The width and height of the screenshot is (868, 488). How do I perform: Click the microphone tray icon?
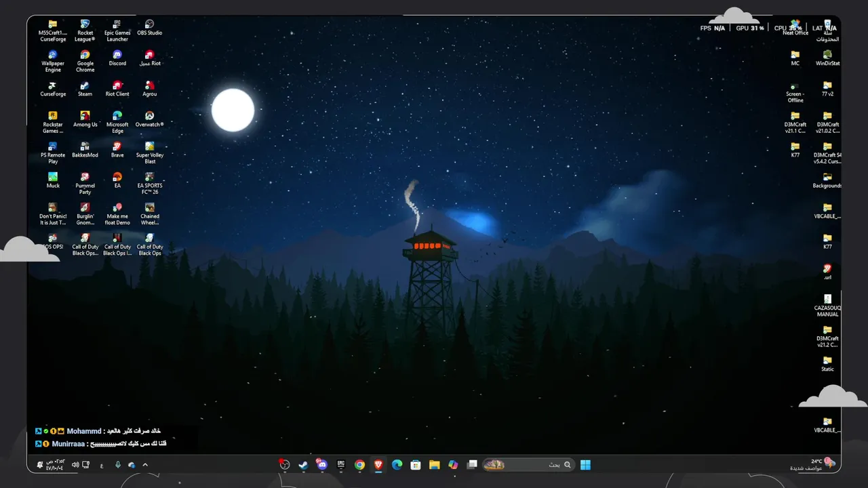click(118, 465)
